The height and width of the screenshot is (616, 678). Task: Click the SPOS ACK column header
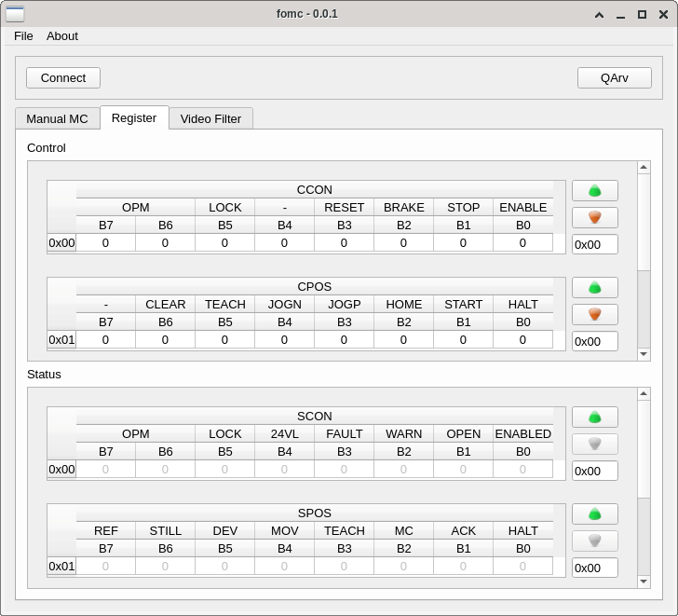463,530
